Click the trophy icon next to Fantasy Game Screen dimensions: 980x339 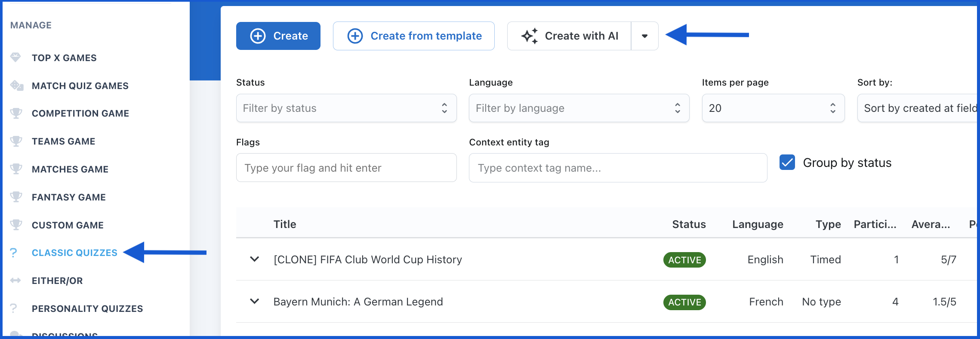[16, 197]
